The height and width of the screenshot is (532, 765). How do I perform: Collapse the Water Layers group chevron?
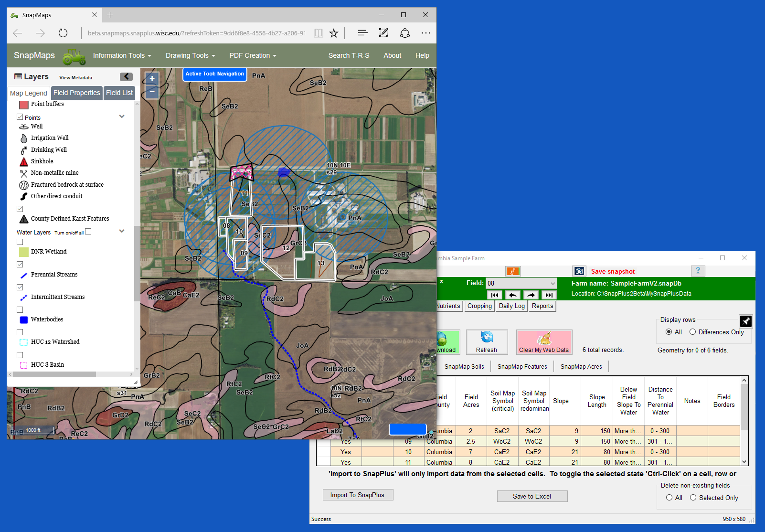click(x=122, y=231)
